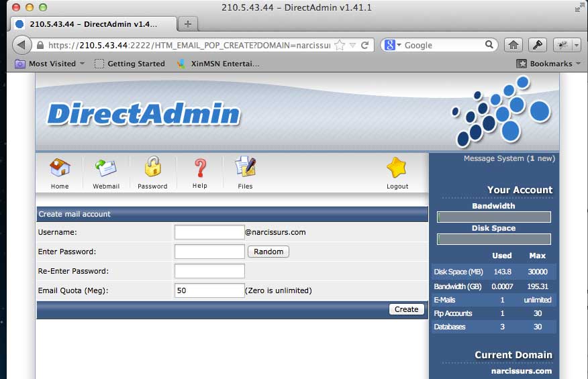Image resolution: width=588 pixels, height=379 pixels.
Task: Click the Random password button
Action: tap(268, 252)
